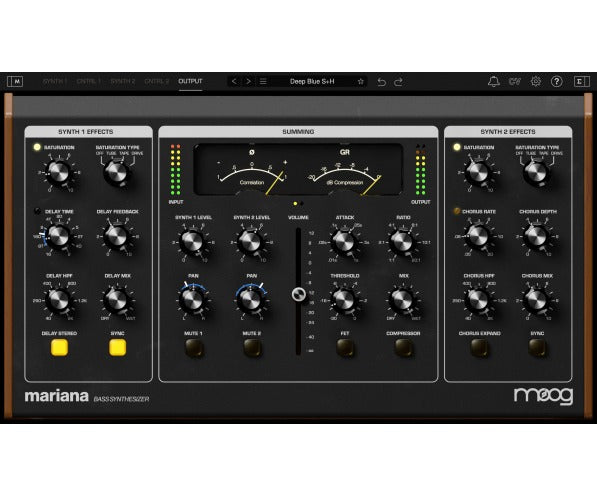Click the Volume fader handle
The image size is (597, 497).
298,294
